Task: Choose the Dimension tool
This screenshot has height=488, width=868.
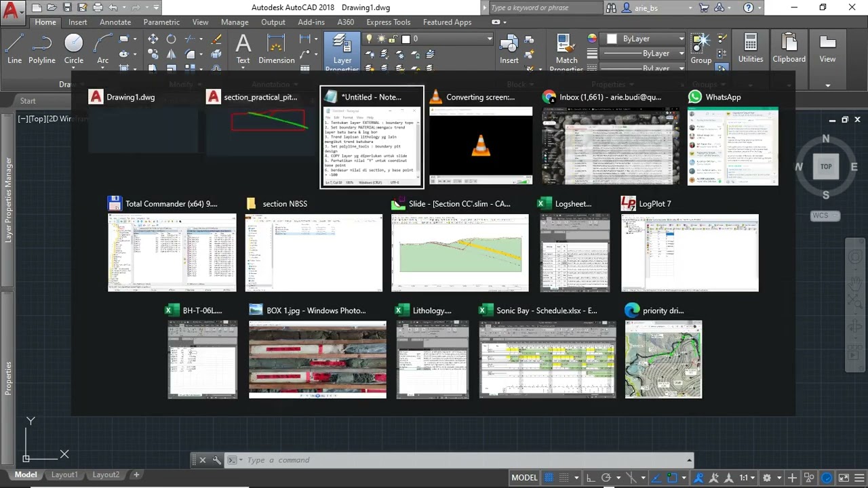Action: [x=276, y=49]
